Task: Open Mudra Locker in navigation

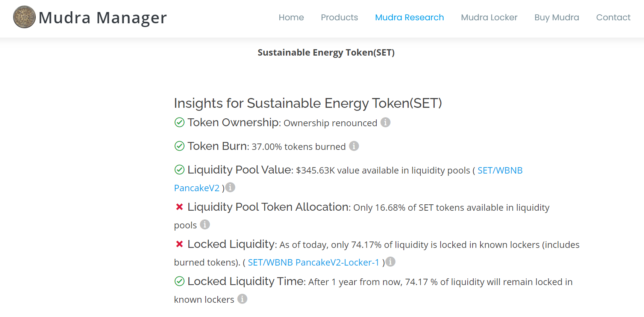Action: click(x=489, y=17)
